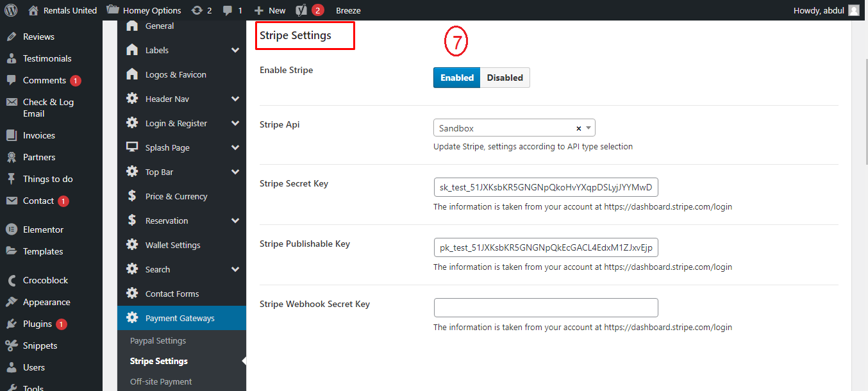
Task: Click the Snippets scissors icon
Action: [12, 345]
